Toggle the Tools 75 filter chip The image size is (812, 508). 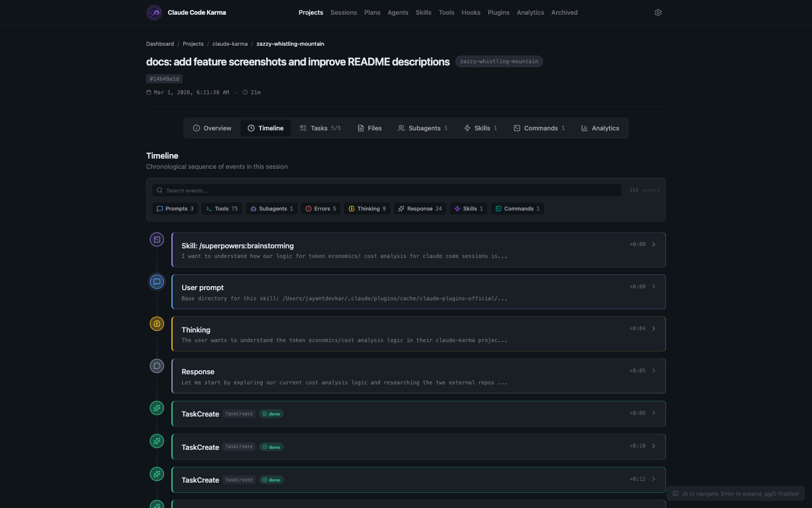coord(222,209)
